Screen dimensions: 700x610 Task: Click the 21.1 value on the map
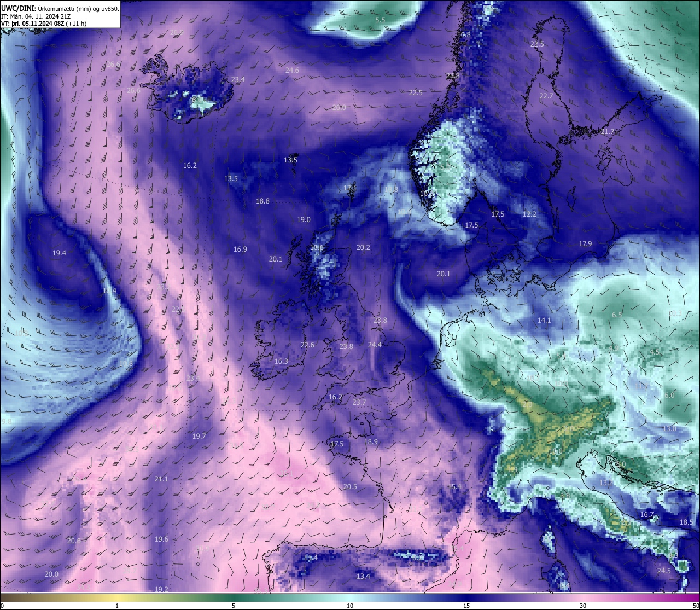(x=161, y=479)
